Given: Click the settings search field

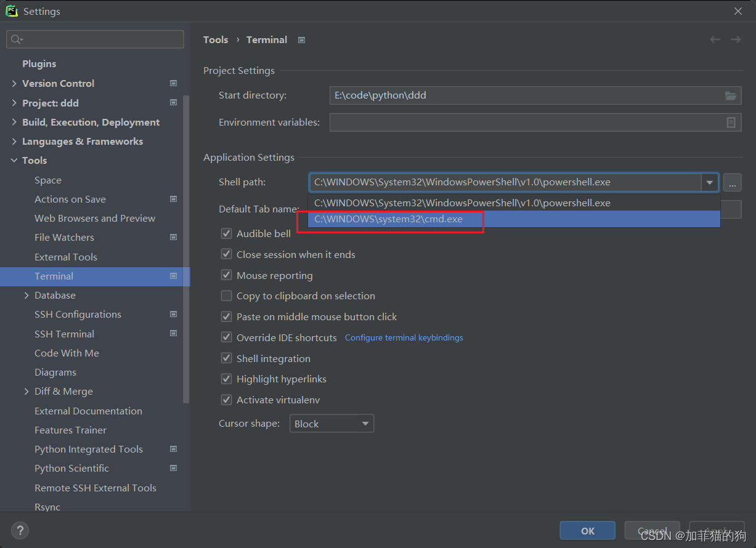Looking at the screenshot, I should pyautogui.click(x=95, y=39).
